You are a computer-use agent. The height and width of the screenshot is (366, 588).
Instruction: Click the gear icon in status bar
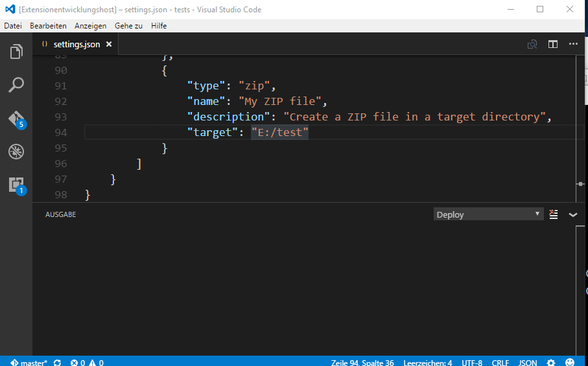click(550, 362)
